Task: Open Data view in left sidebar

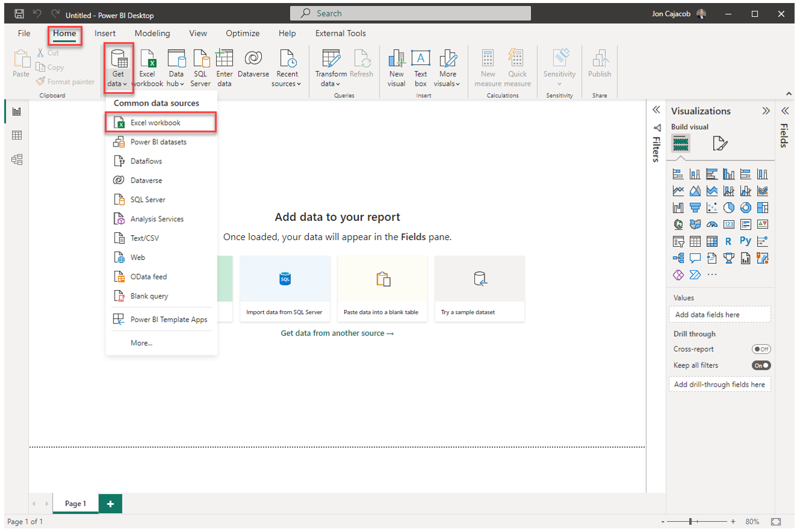Action: 17,136
